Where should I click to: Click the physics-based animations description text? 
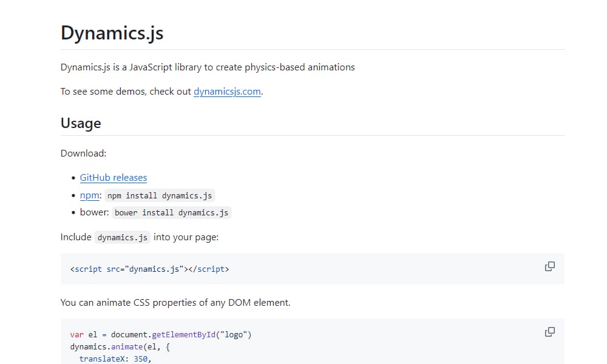pyautogui.click(x=207, y=67)
